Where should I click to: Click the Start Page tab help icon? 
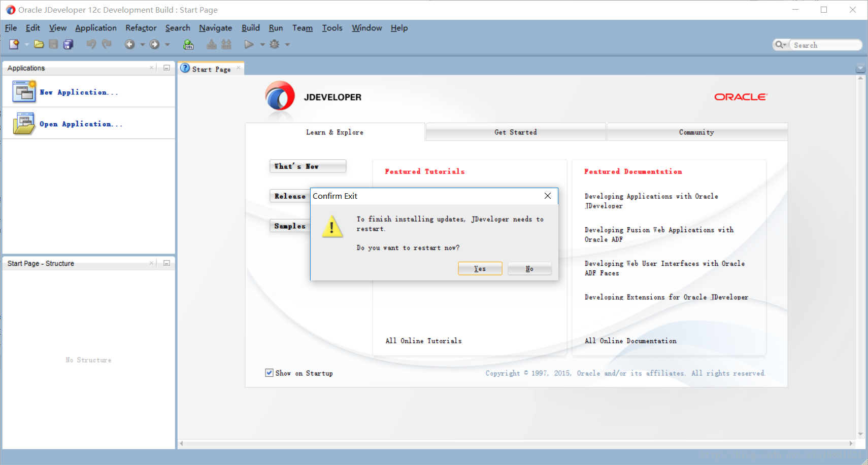coord(185,68)
